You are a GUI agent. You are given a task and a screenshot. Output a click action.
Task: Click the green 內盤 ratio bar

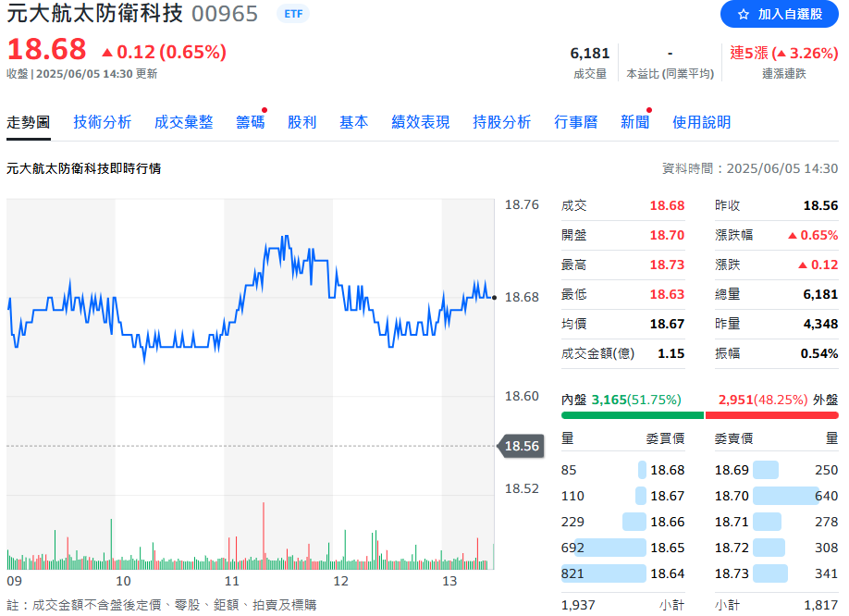coord(633,415)
